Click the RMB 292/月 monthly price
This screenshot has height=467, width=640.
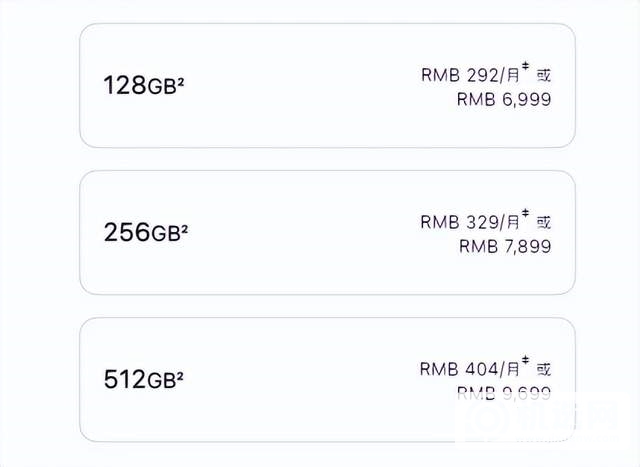pyautogui.click(x=468, y=74)
